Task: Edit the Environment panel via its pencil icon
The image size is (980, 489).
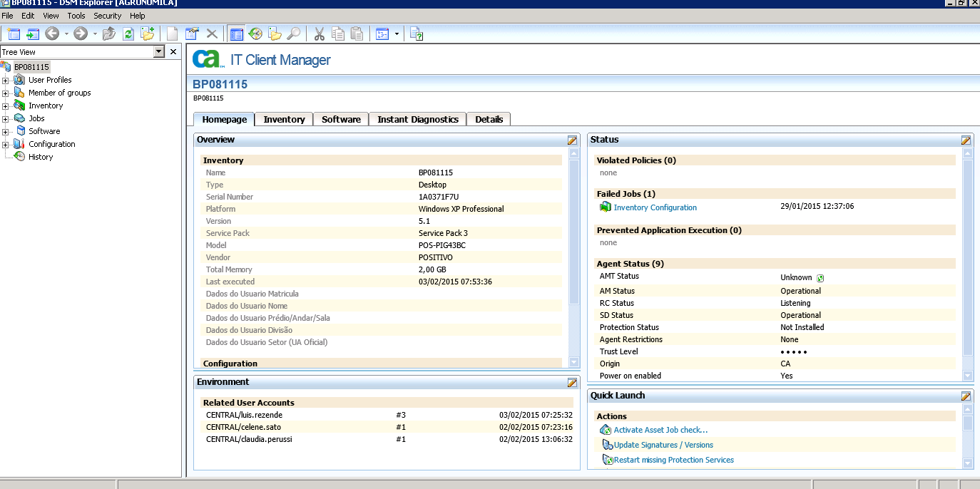Action: 572,383
